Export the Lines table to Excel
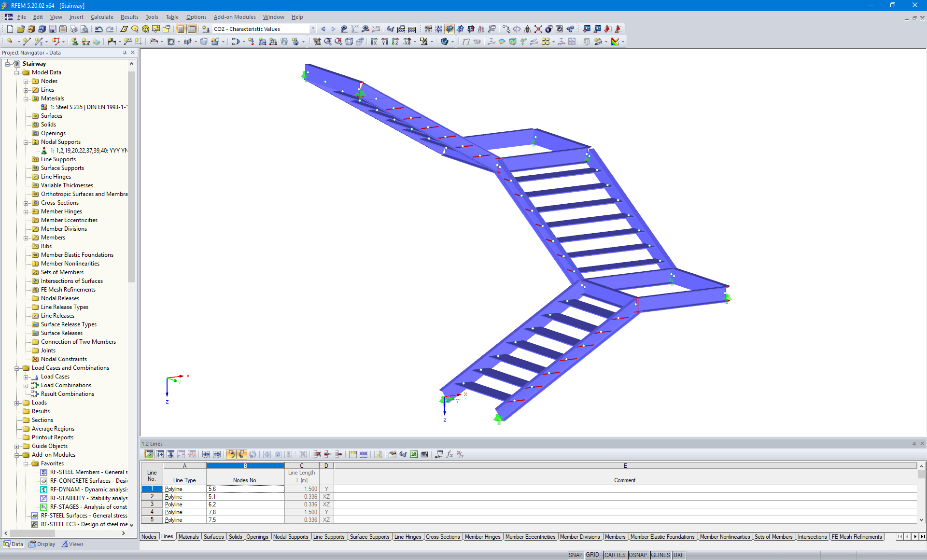927x560 pixels. click(414, 454)
